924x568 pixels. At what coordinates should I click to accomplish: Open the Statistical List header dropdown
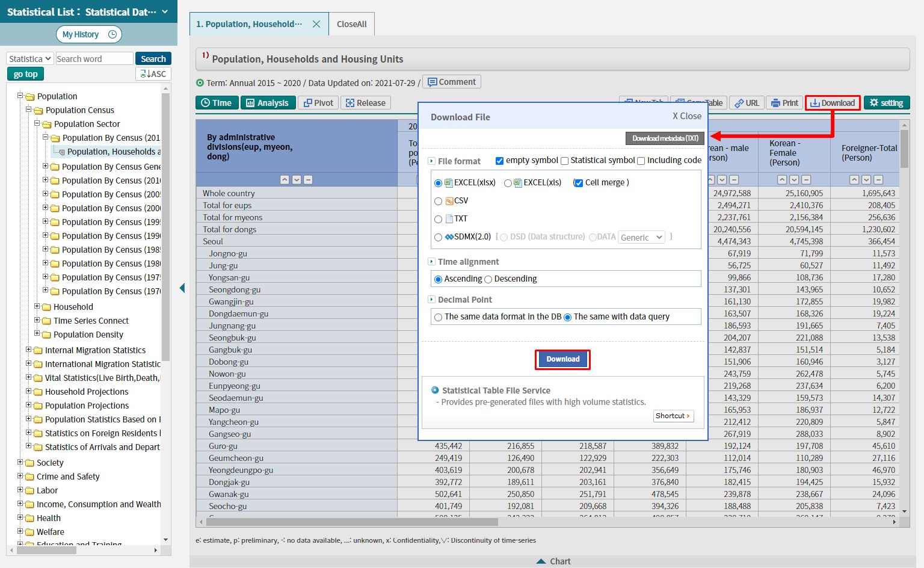pyautogui.click(x=165, y=12)
